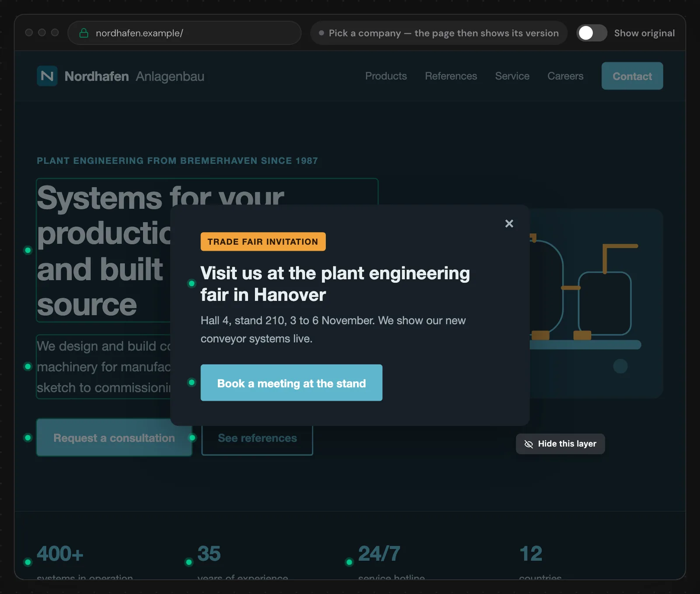This screenshot has width=700, height=594.
Task: Click Request a consultation button
Action: 114,438
